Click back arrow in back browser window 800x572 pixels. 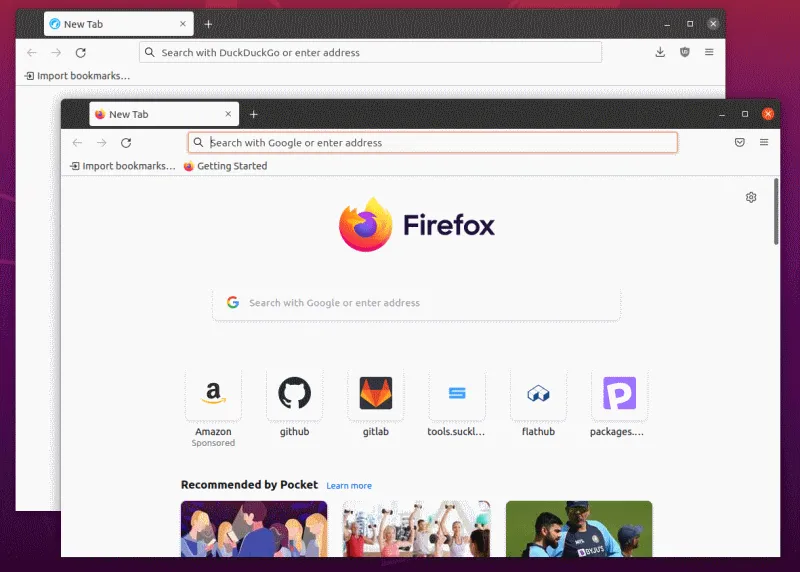click(x=32, y=53)
